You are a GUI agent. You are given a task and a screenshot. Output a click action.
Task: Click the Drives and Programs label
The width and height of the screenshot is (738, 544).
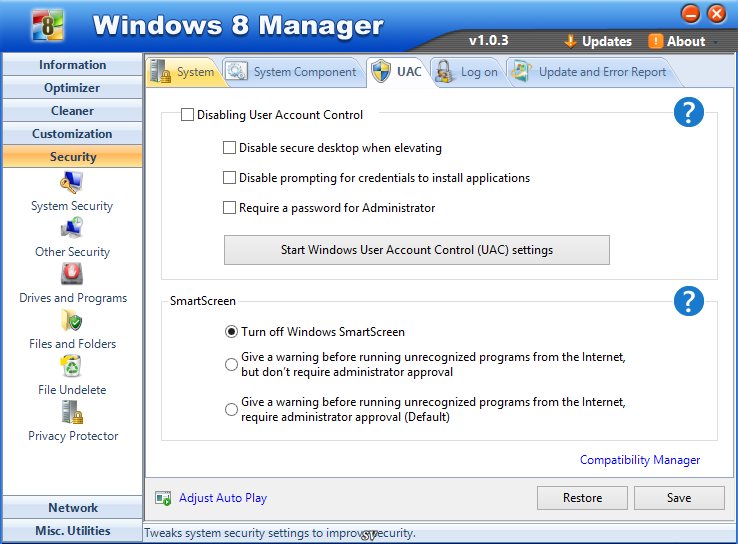tap(73, 298)
